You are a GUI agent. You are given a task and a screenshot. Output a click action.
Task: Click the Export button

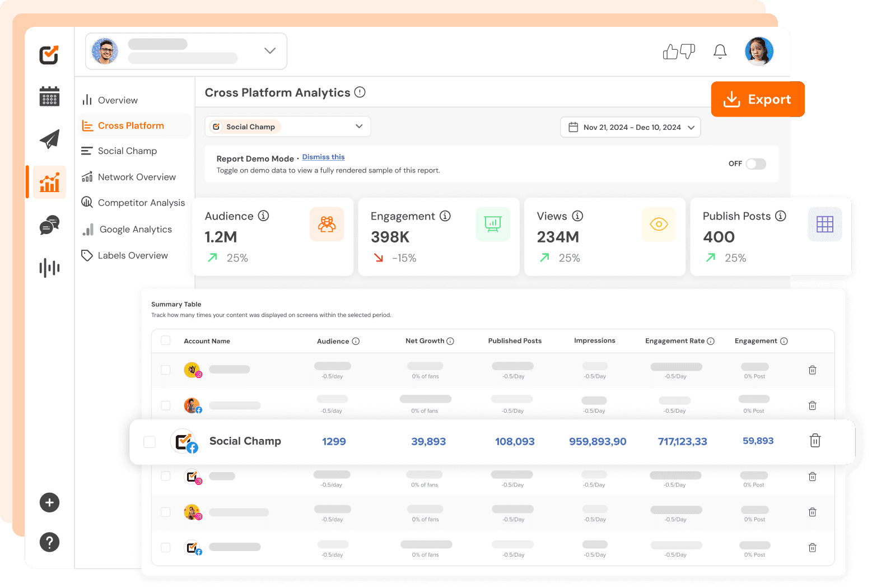click(x=758, y=99)
